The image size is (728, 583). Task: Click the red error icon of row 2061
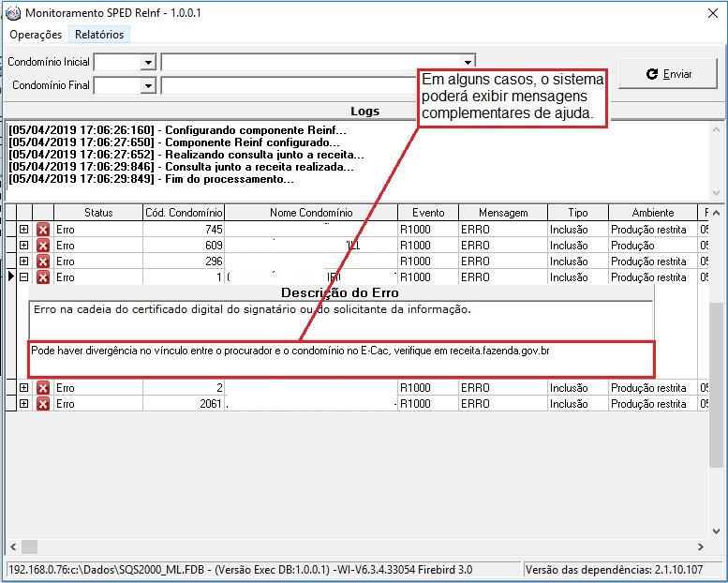(x=43, y=404)
